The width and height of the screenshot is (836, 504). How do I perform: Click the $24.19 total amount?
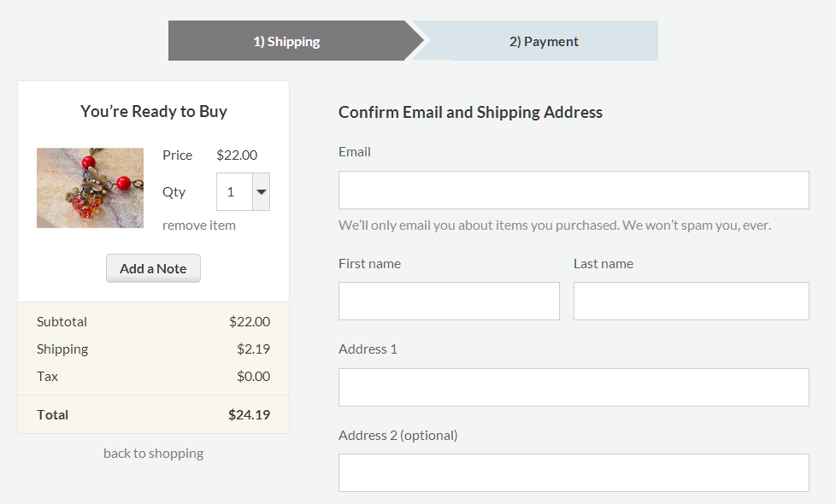249,414
